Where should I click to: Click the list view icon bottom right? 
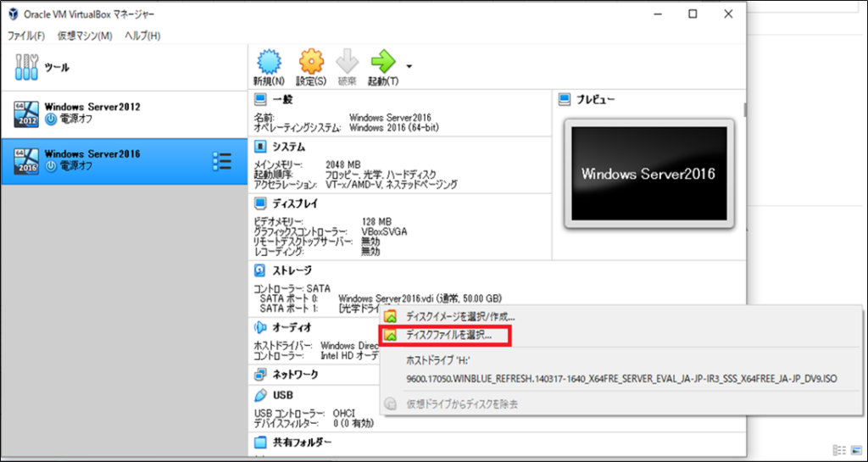click(x=839, y=450)
